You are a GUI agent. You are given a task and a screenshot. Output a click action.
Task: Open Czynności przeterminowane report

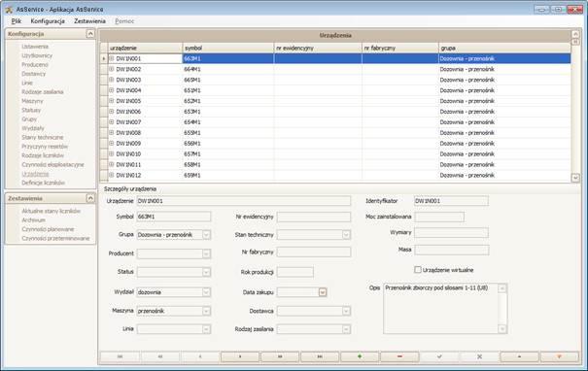click(x=55, y=238)
